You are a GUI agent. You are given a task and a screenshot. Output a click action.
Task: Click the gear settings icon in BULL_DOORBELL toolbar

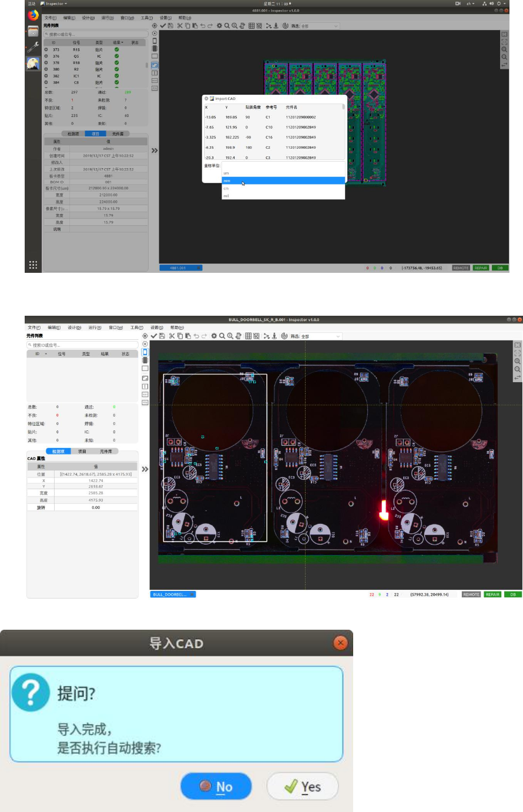(x=214, y=336)
